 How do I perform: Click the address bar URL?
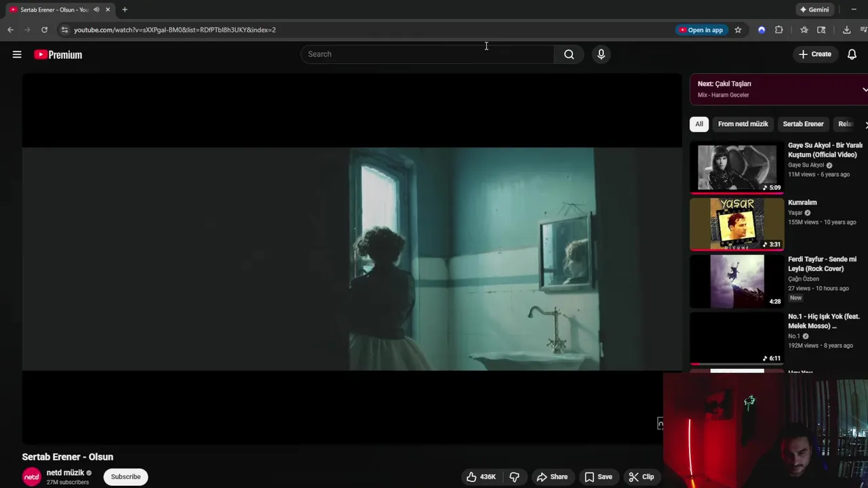tap(174, 30)
